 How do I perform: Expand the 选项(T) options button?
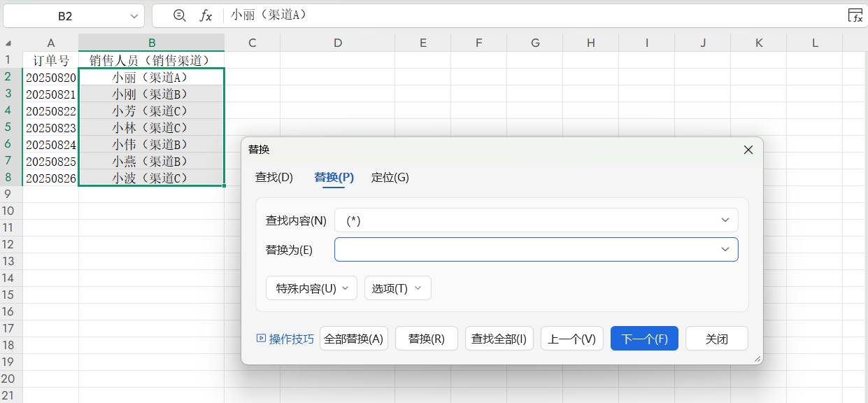click(x=397, y=288)
